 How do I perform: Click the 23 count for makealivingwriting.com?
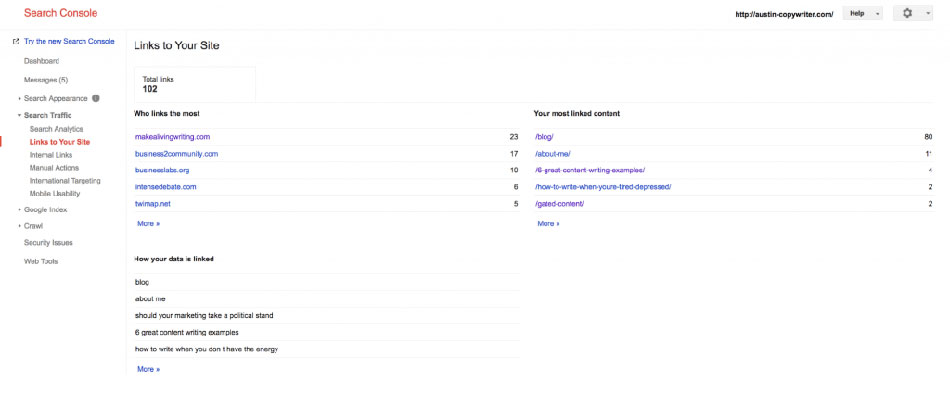514,137
